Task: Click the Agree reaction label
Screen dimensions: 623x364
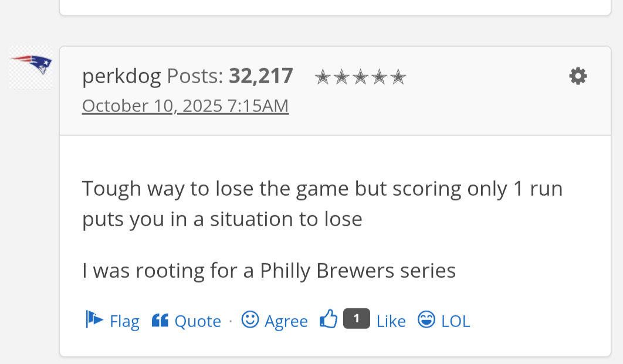Action: pyautogui.click(x=286, y=321)
